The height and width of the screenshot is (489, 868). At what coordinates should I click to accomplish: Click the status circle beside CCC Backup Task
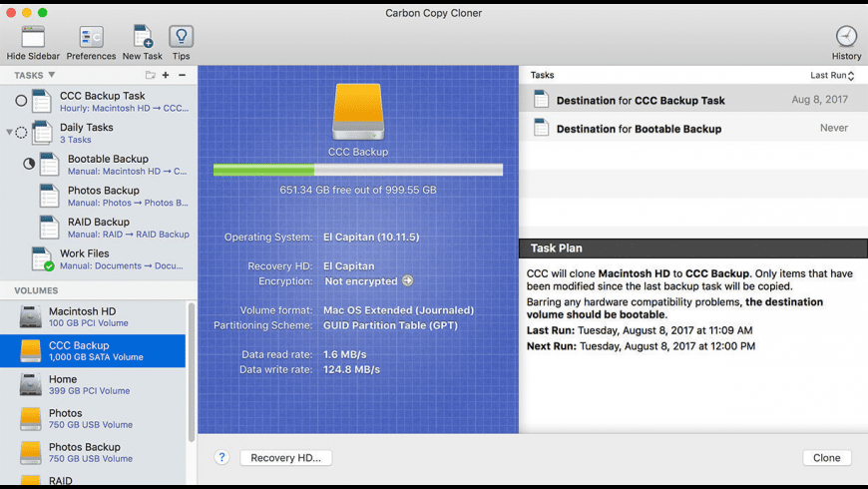click(x=21, y=101)
